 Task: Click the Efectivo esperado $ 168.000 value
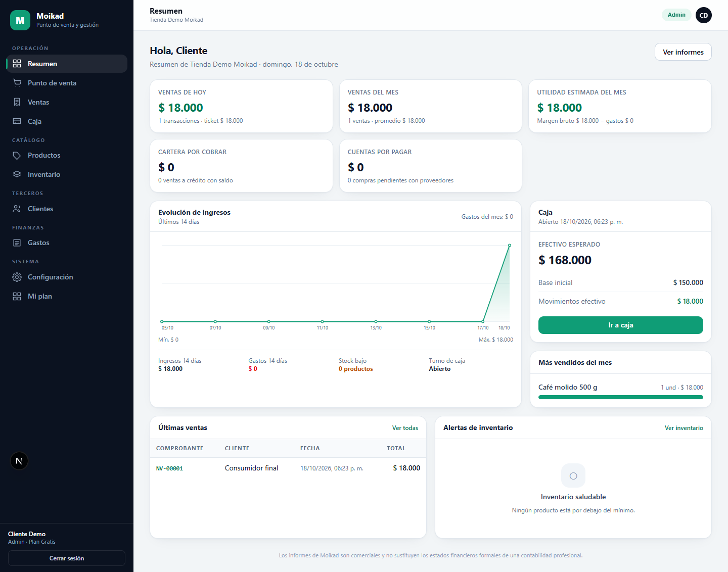click(x=565, y=260)
